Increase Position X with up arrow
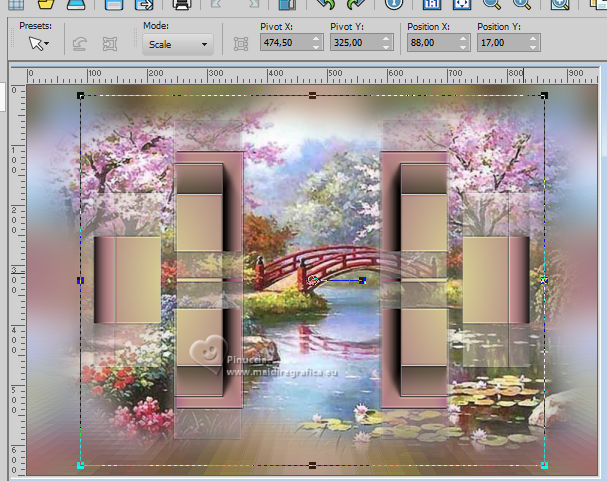This screenshot has height=481, width=607. [463, 38]
